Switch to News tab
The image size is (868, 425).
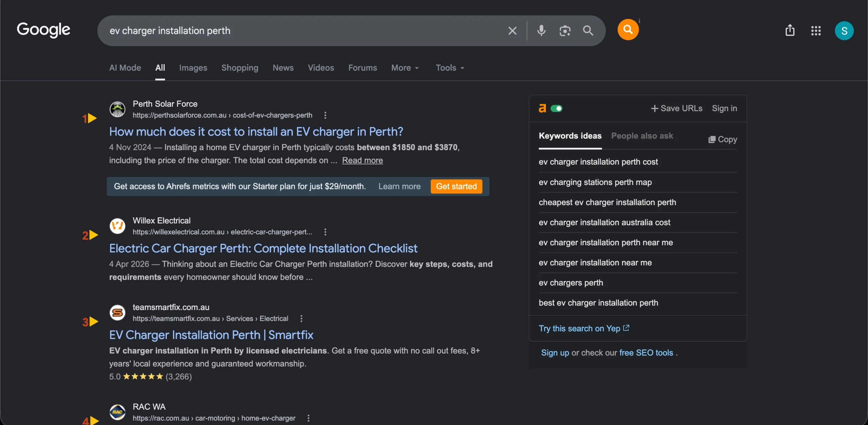283,68
